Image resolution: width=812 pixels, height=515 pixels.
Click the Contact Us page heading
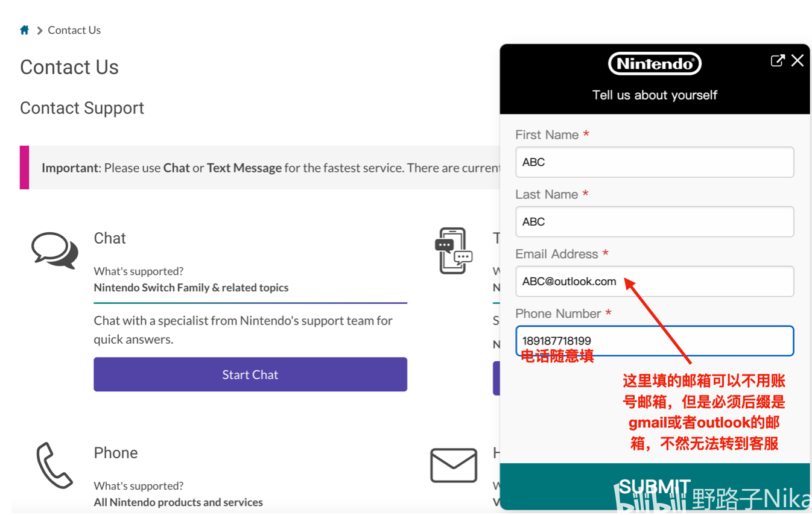[69, 67]
